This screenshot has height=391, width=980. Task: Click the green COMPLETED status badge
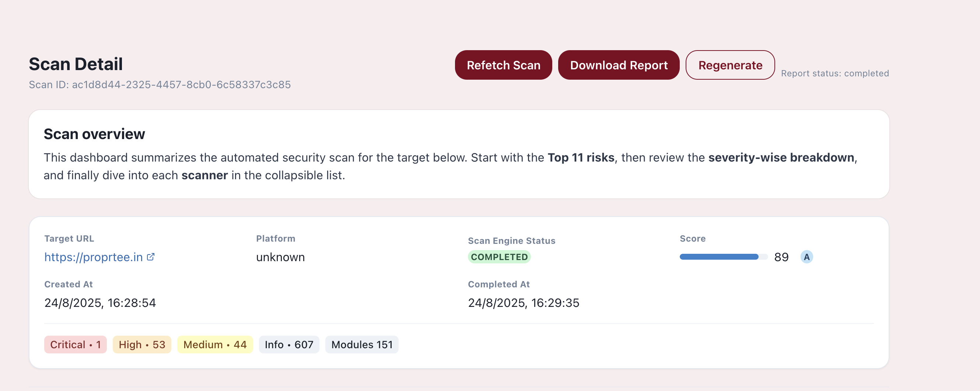(499, 257)
